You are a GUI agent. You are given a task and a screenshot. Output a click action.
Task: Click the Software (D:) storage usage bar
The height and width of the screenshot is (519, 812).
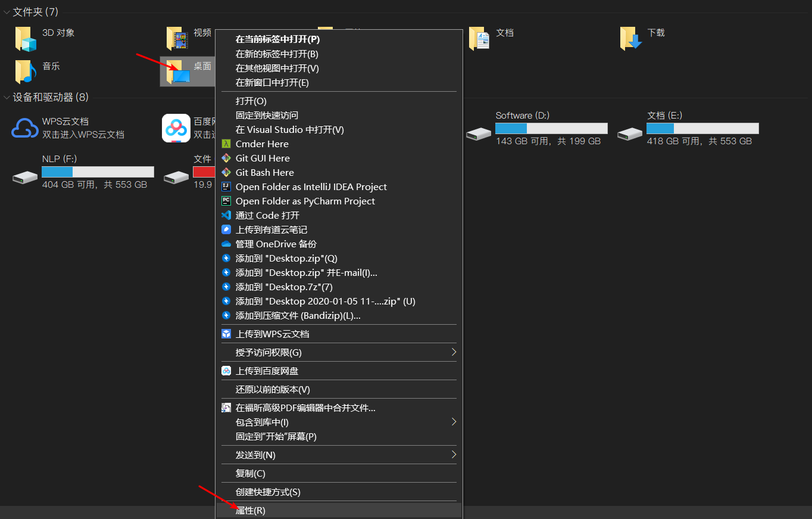[x=551, y=129]
